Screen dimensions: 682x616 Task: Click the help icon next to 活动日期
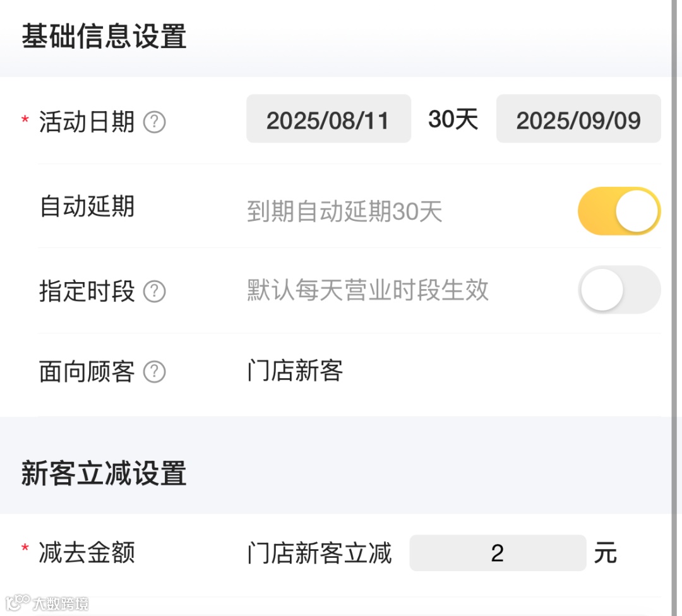pos(155,122)
